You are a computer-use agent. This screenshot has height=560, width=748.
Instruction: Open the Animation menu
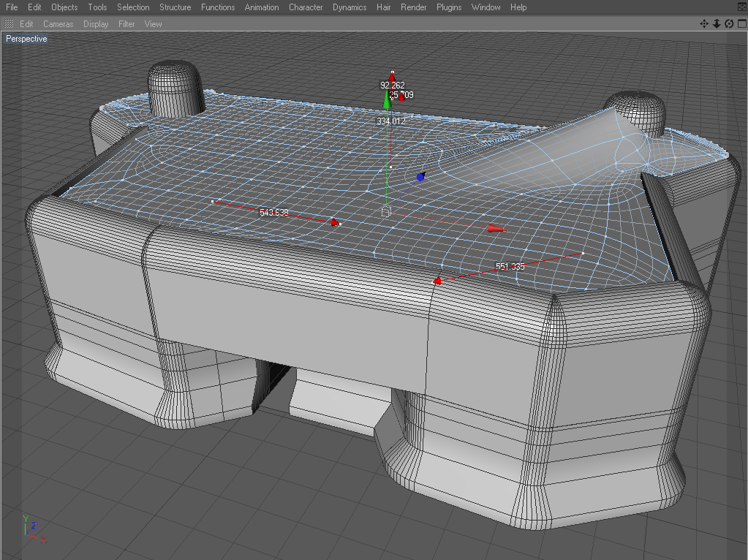pyautogui.click(x=262, y=7)
